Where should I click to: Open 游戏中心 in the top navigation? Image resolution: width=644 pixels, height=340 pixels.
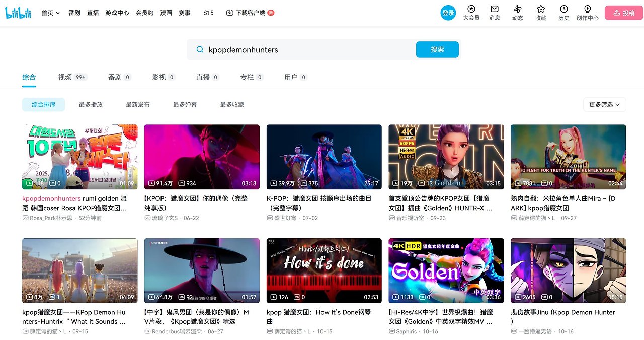tap(117, 13)
